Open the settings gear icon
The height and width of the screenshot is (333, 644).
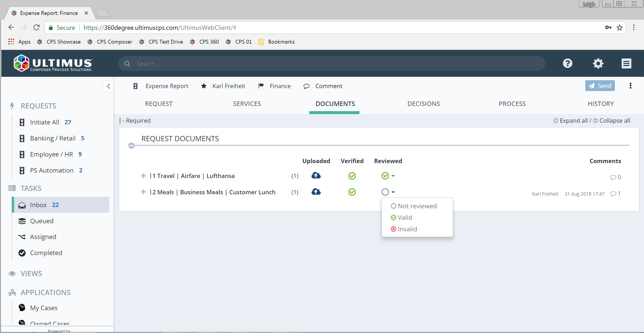click(x=598, y=63)
